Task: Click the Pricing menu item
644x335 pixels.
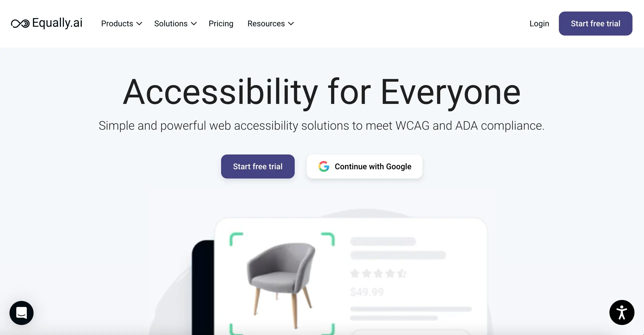Action: point(221,24)
